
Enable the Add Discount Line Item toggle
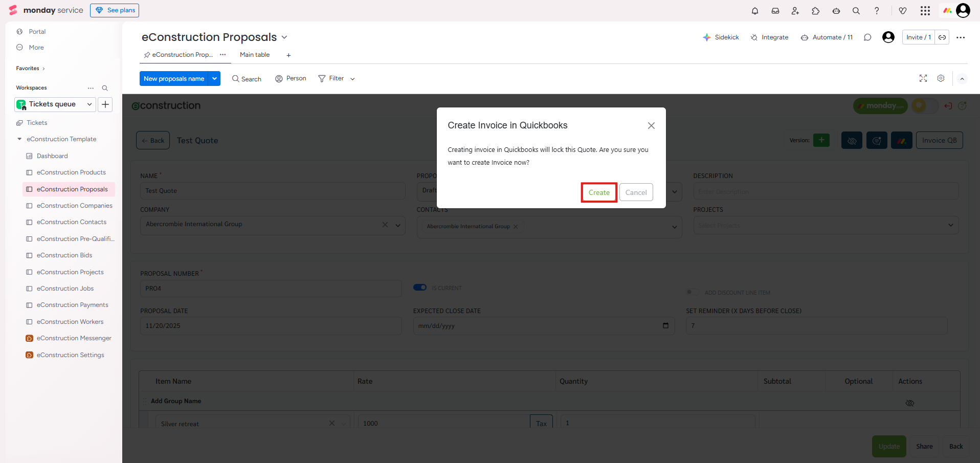click(x=692, y=292)
